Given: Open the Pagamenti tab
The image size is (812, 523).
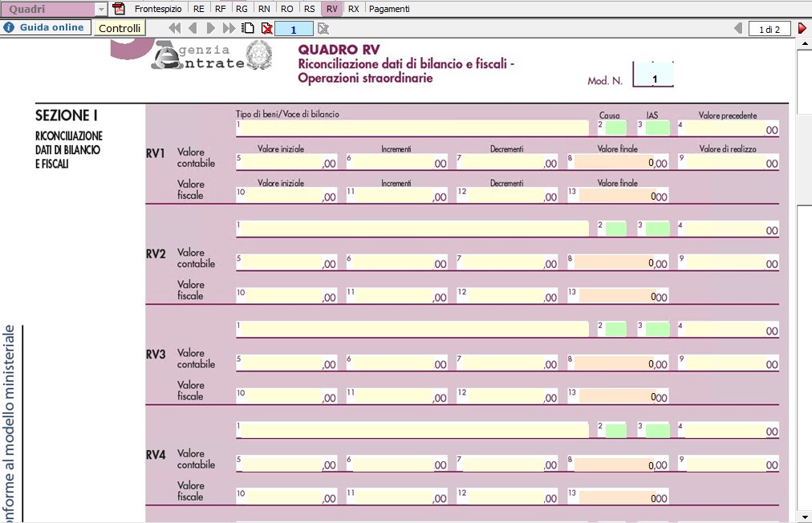Looking at the screenshot, I should point(389,9).
